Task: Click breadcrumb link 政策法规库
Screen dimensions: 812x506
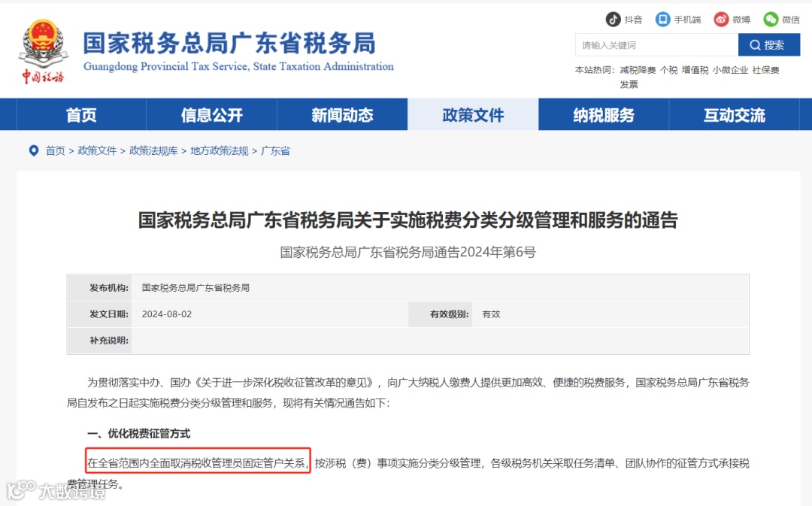Action: (x=153, y=150)
